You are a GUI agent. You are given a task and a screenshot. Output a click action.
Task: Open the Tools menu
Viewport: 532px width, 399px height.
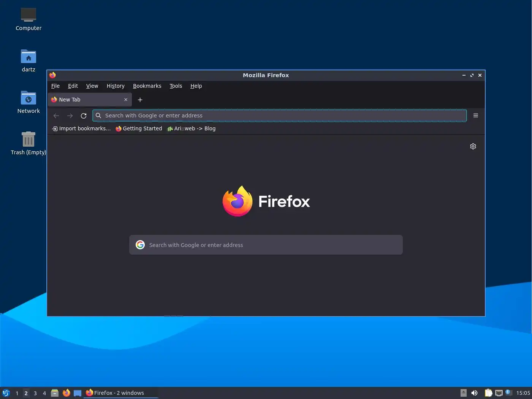(x=176, y=86)
